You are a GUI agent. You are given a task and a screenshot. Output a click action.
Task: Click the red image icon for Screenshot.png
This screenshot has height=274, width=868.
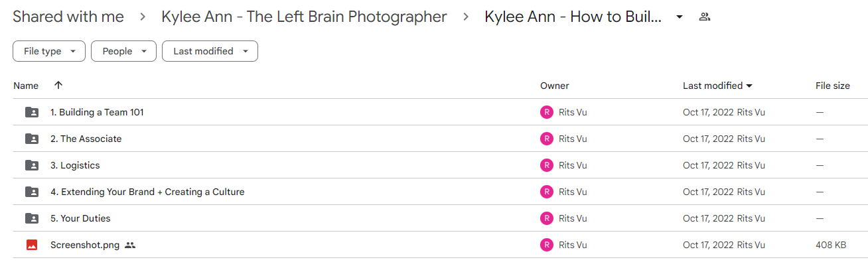point(32,245)
